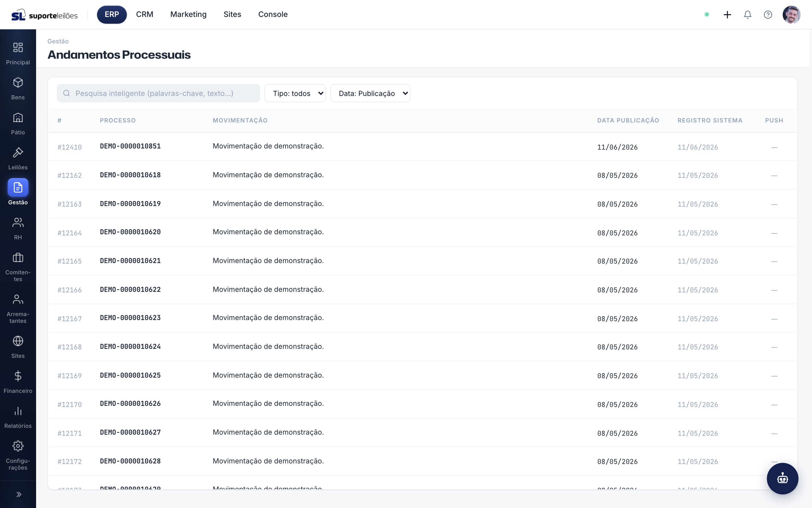812x508 pixels.
Task: Open Arrematantes user icon
Action: click(x=18, y=299)
